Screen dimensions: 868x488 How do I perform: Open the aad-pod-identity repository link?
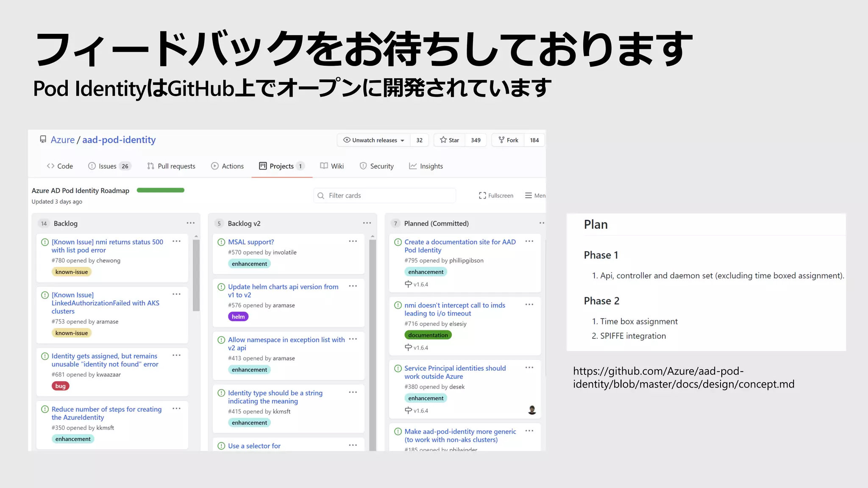tap(119, 140)
